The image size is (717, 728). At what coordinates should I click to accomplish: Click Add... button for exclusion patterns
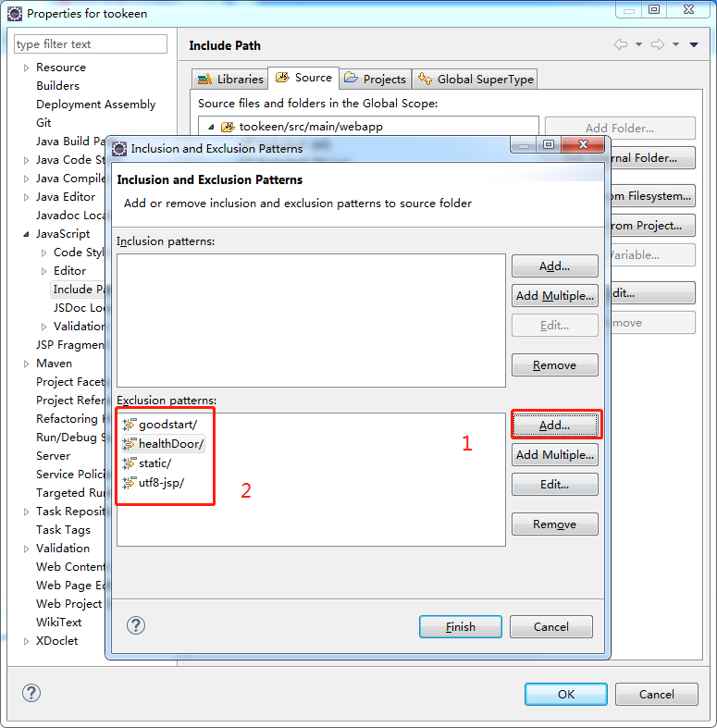[555, 425]
